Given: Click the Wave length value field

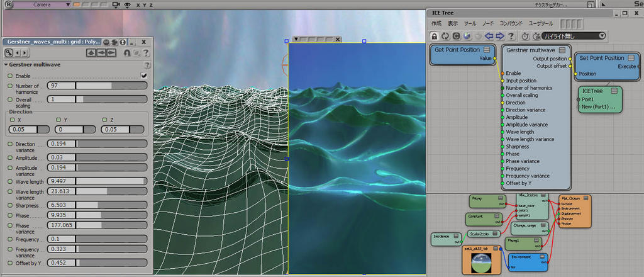Looking at the screenshot, I should coord(61,181).
